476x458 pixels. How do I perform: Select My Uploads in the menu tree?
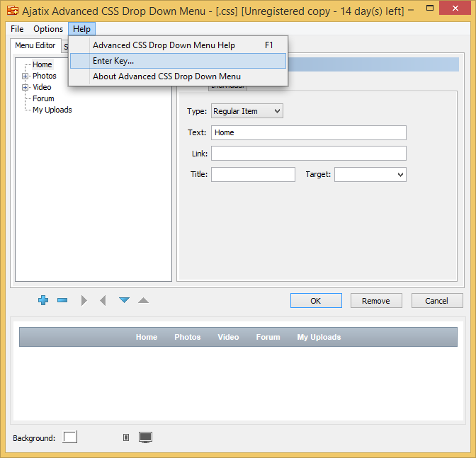coord(52,110)
